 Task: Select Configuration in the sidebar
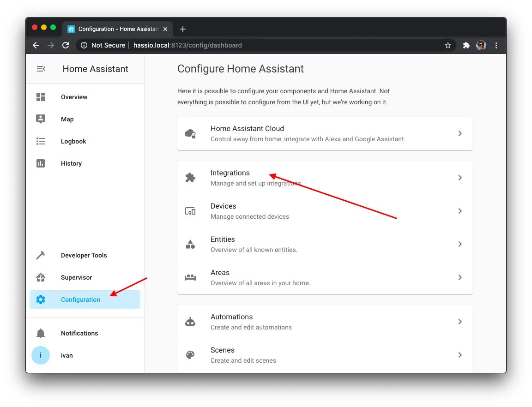(x=85, y=299)
